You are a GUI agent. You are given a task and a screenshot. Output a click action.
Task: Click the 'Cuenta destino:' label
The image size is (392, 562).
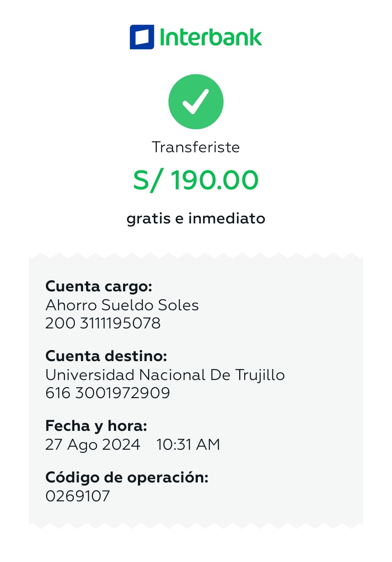(x=106, y=356)
